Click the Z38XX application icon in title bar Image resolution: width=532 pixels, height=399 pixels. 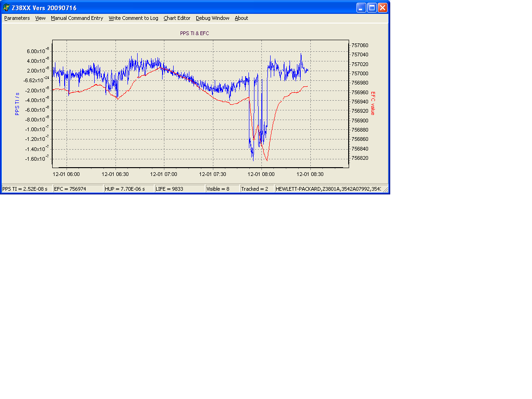point(6,7)
